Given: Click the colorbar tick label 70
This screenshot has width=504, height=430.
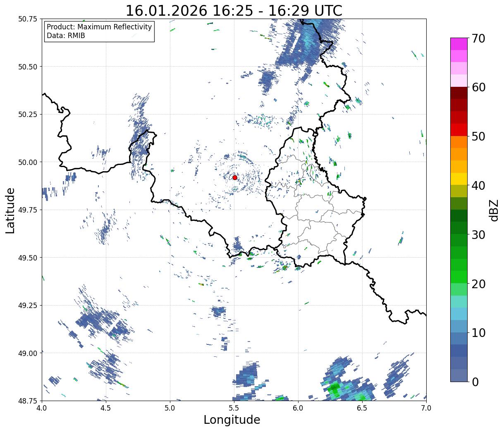Looking at the screenshot, I should coord(478,38).
